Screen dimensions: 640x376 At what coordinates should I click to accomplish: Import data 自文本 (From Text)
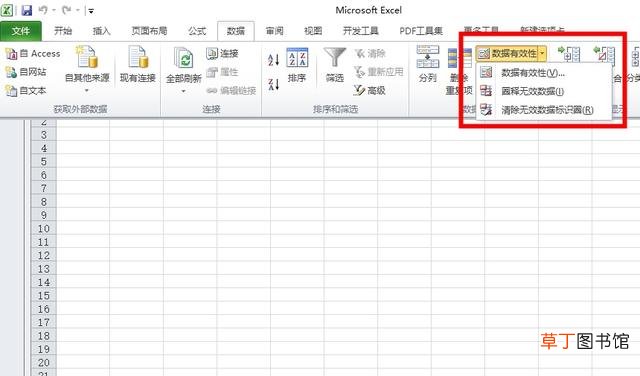click(x=25, y=91)
